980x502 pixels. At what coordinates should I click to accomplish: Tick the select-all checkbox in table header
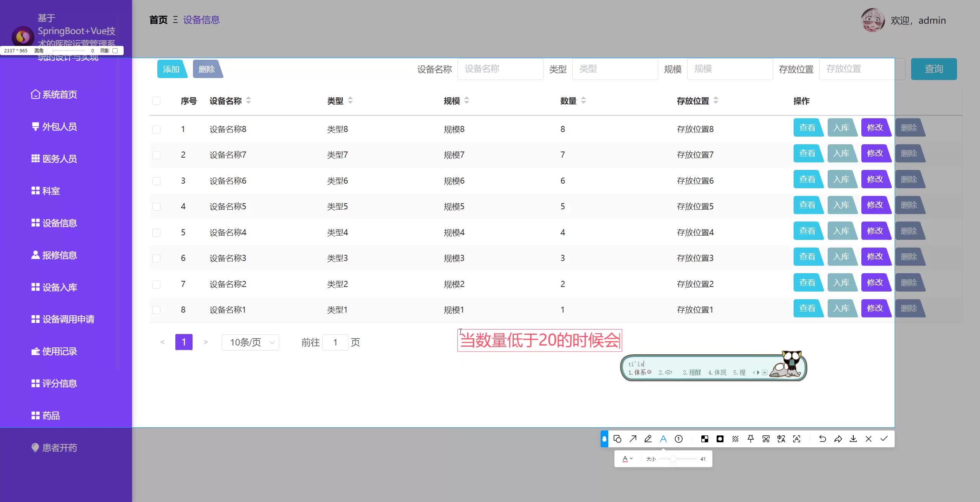tap(156, 101)
